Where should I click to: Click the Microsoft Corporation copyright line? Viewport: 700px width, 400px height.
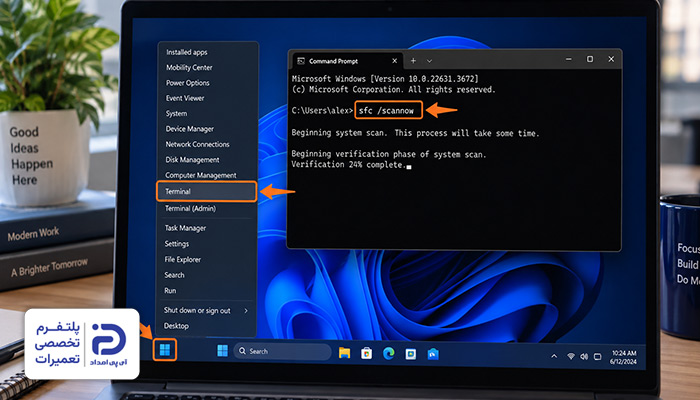point(393,90)
